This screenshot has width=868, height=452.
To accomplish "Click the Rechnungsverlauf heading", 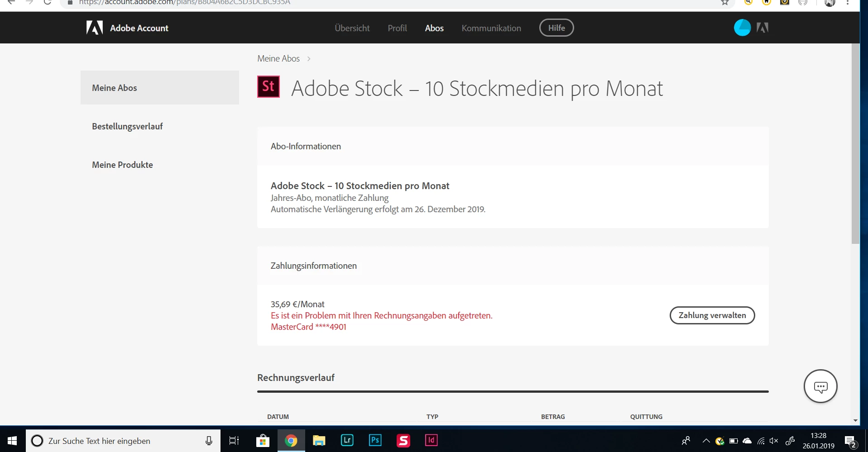I will [x=296, y=377].
